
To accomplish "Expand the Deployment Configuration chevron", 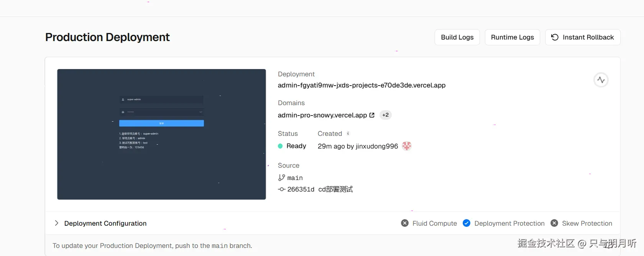I will (56, 223).
